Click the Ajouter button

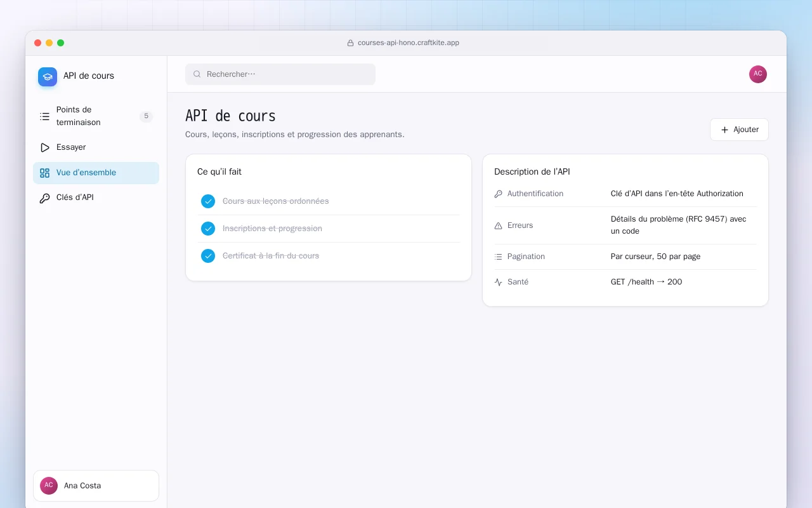click(x=739, y=130)
